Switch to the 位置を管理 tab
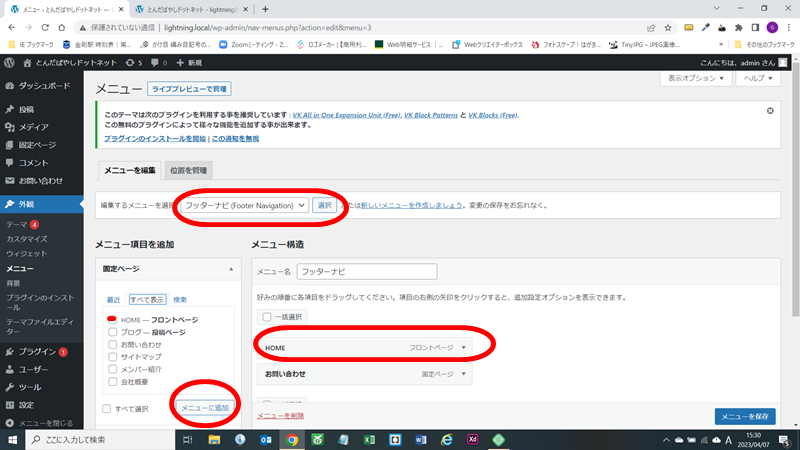This screenshot has height=450, width=800. tap(187, 171)
